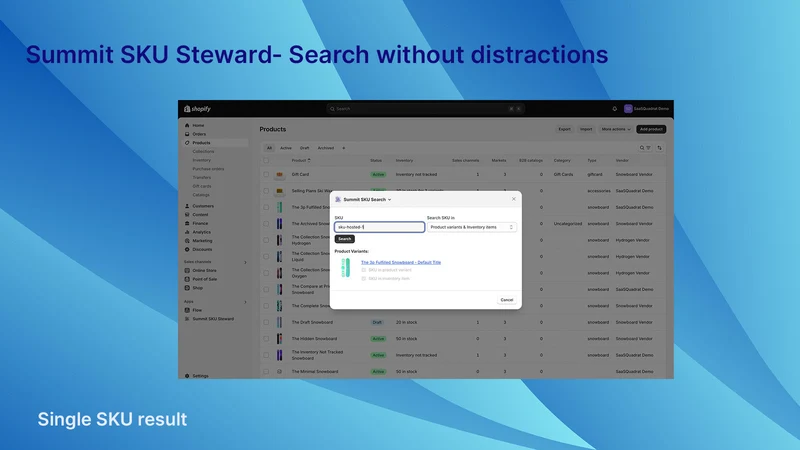The width and height of the screenshot is (800, 450).
Task: Open Collections under Products
Action: click(x=203, y=151)
